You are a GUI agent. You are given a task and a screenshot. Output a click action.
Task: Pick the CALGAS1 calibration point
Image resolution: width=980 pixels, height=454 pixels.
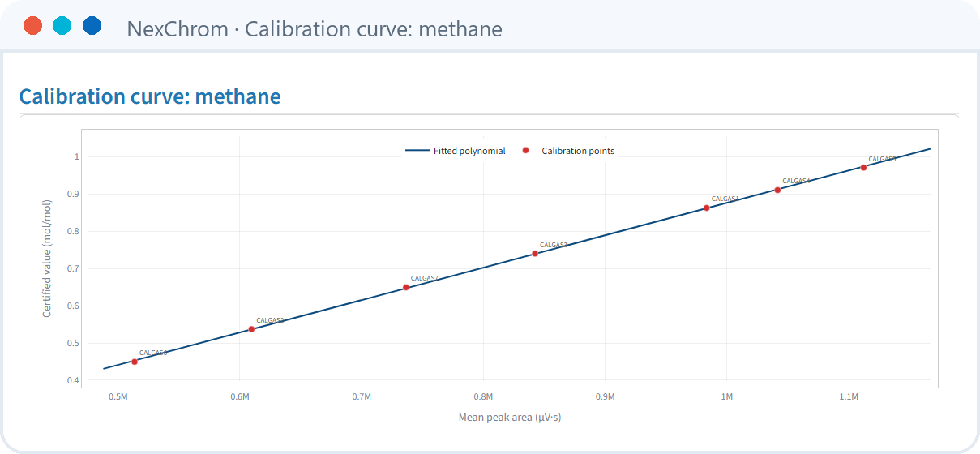[x=707, y=208]
